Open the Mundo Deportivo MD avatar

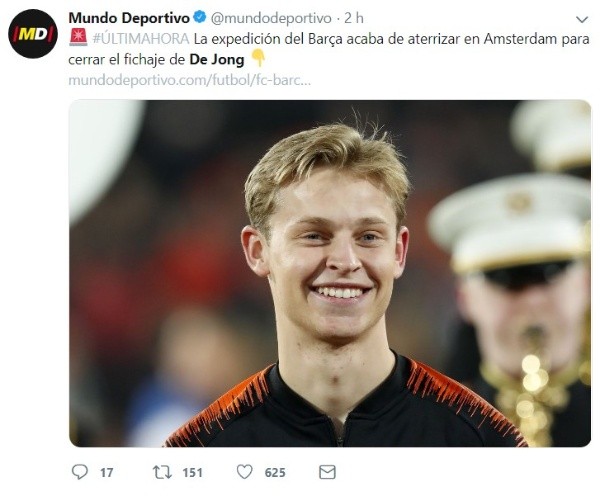point(33,34)
